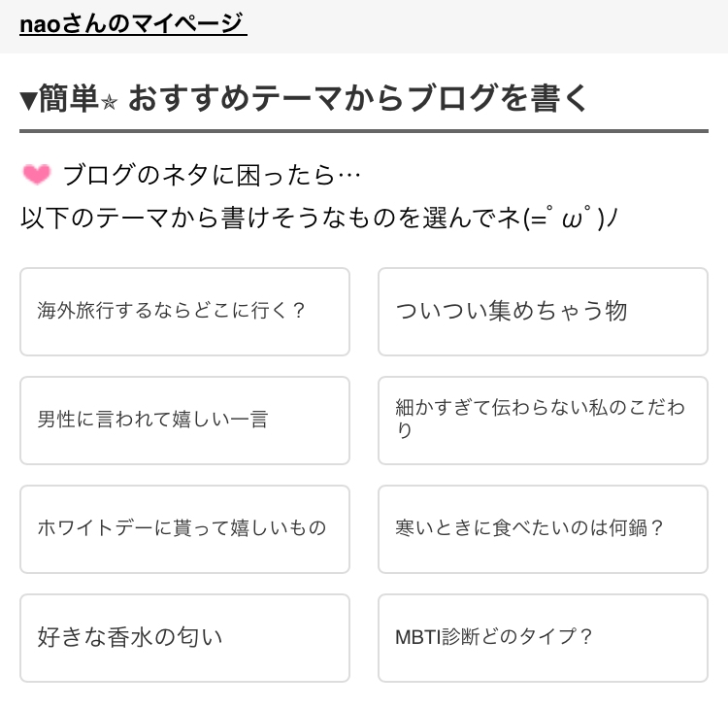Choose the ついつい集めちゃう物 theme

[x=543, y=312]
